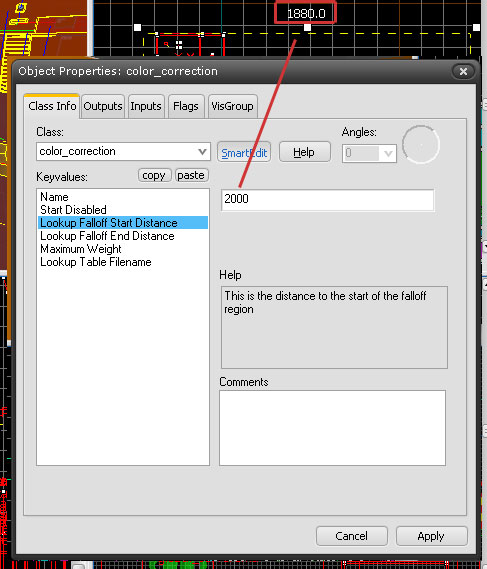Expand the Angles dropdown

388,153
